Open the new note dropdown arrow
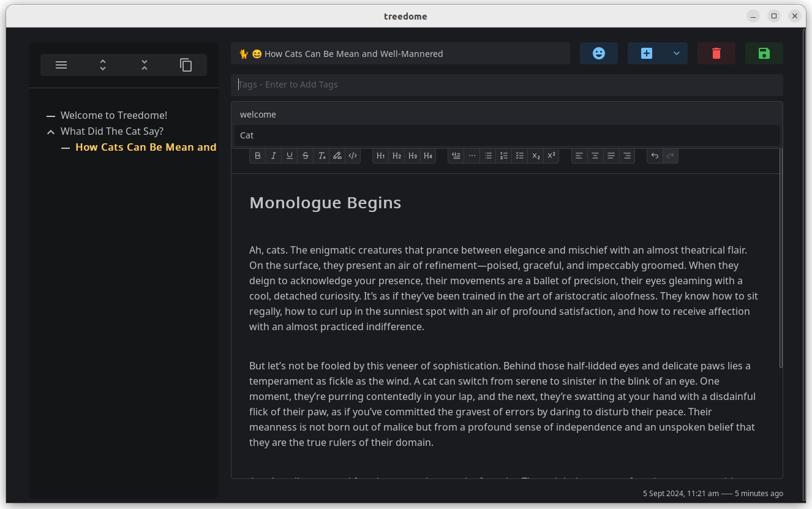 (677, 53)
